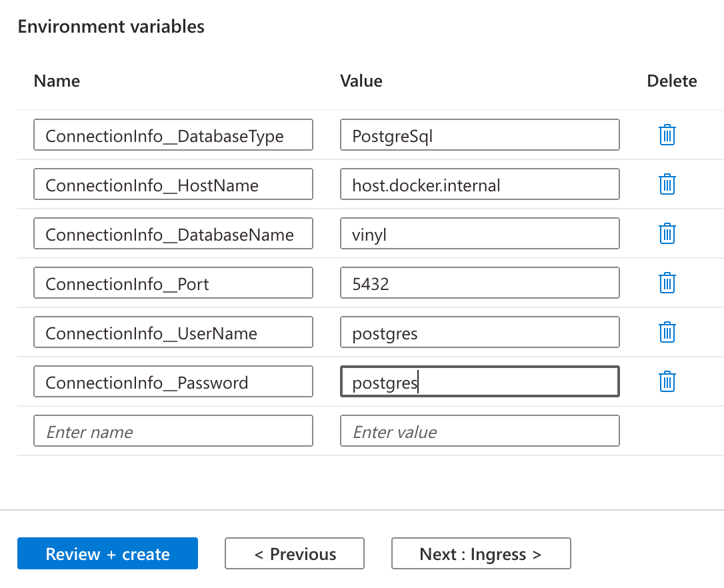This screenshot has height=588, width=724.
Task: Delete the ConnectionInfo__DatabaseName variable
Action: [667, 233]
